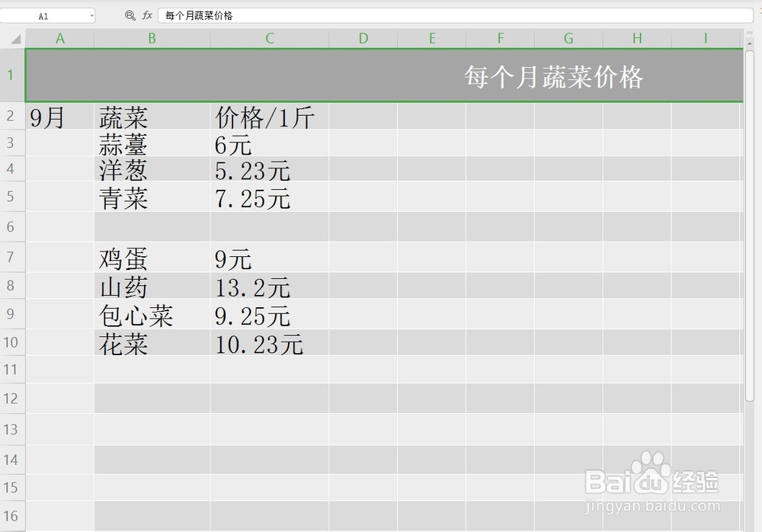This screenshot has width=762, height=532.
Task: Select the cell with 13.2元
Action: pyautogui.click(x=270, y=285)
